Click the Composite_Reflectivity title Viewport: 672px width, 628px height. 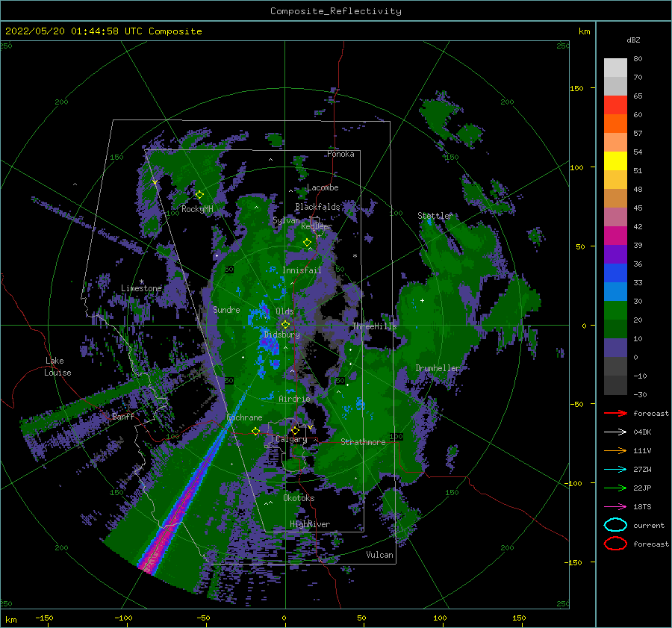(335, 11)
